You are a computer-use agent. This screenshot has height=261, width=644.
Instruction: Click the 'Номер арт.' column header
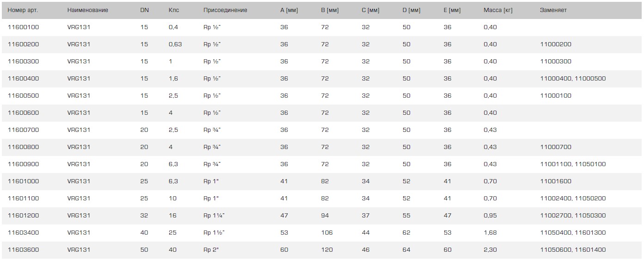point(23,10)
